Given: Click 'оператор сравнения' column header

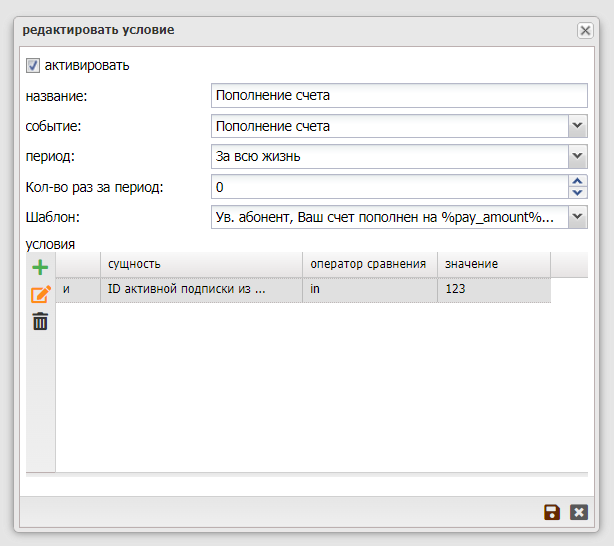Looking at the screenshot, I should pos(369,264).
